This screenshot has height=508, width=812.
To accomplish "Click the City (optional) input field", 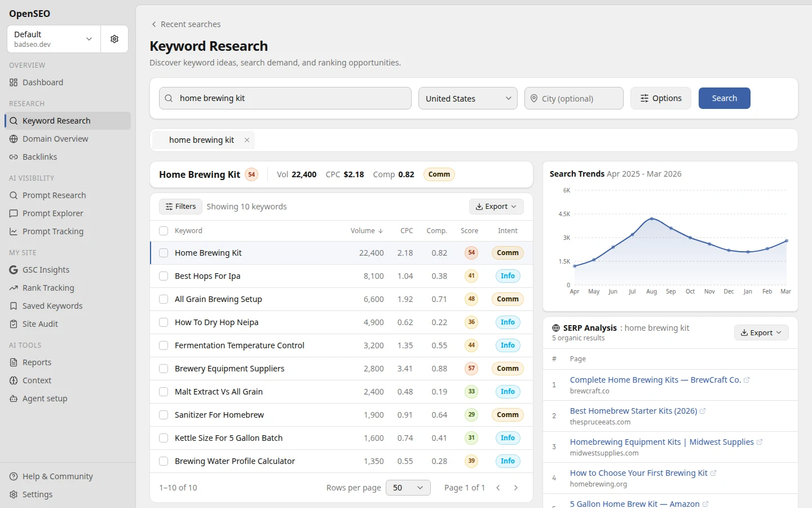I will (574, 98).
